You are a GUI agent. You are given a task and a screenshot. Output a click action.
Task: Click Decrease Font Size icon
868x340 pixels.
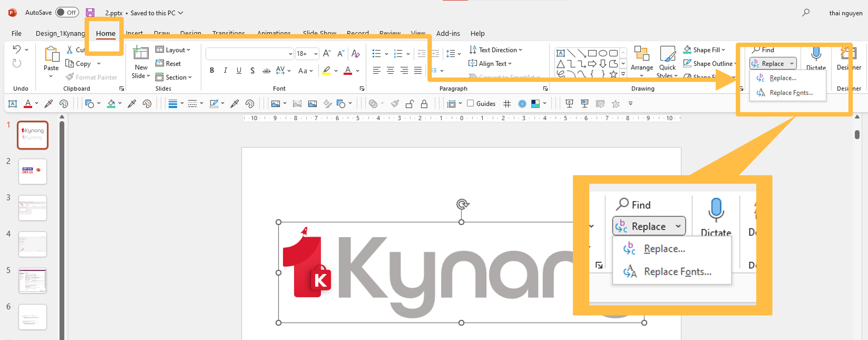341,53
